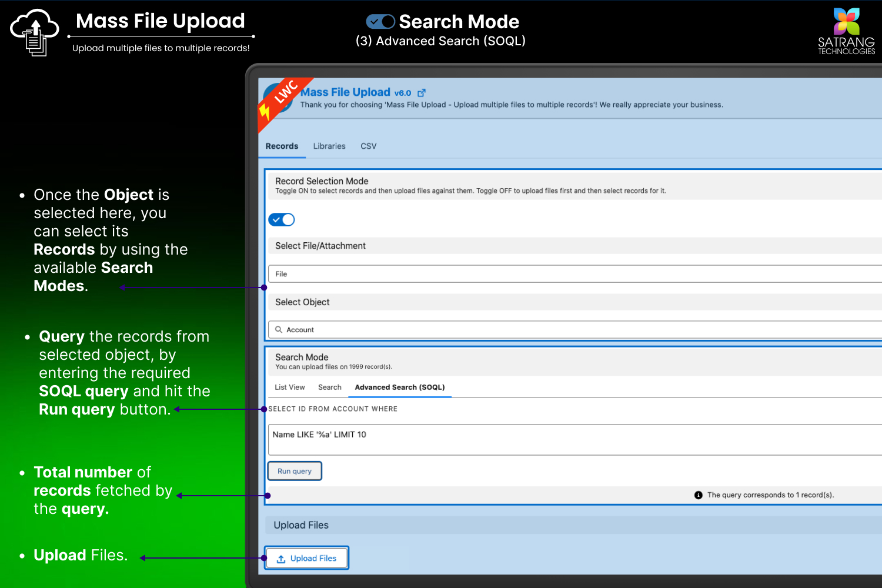Screen dimensions: 882x588
Task: Select the List View search mode tab
Action: (290, 387)
